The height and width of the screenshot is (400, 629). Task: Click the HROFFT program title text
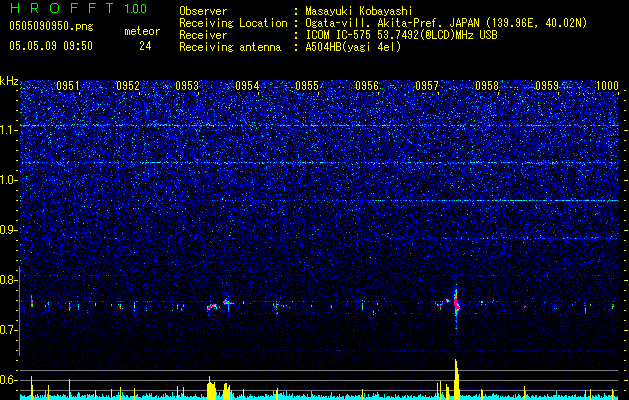tap(62, 8)
